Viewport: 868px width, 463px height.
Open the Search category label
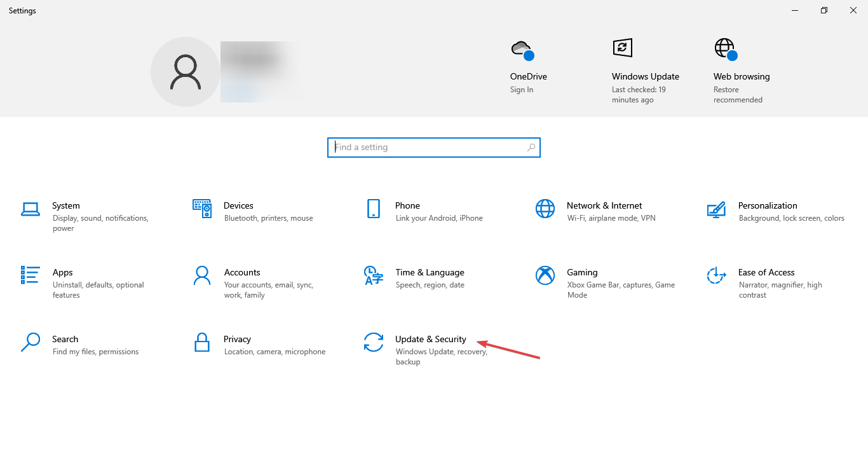(x=65, y=339)
